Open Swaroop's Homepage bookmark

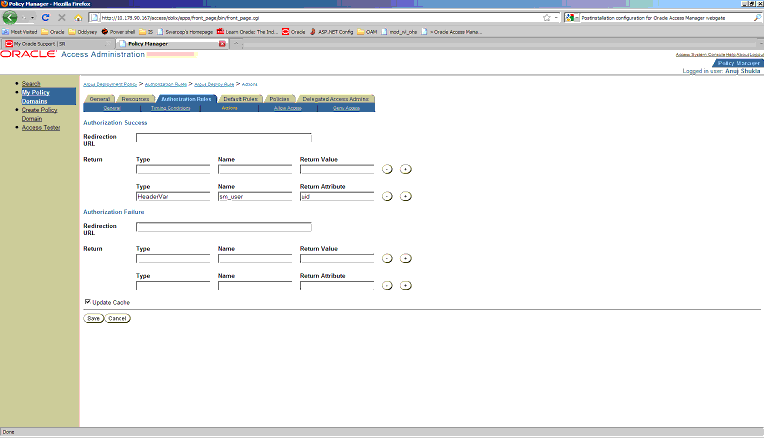click(185, 32)
